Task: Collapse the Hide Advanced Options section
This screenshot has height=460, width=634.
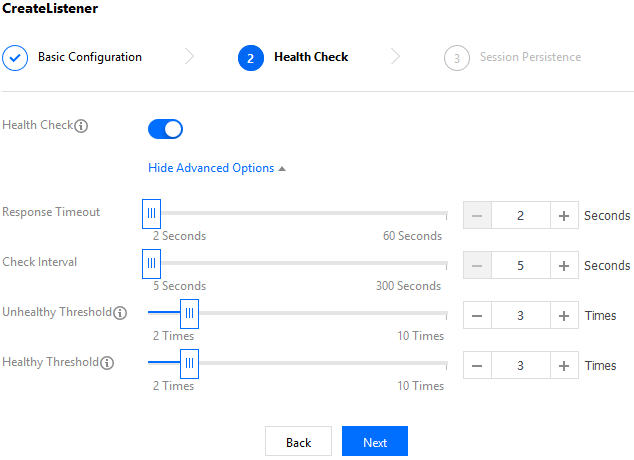Action: click(x=217, y=168)
